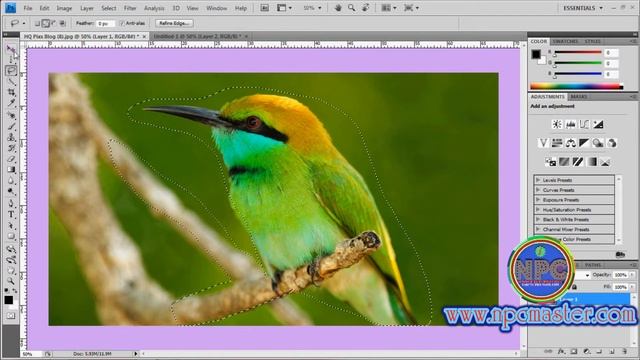Select the Eraser tool

pyautogui.click(x=11, y=159)
